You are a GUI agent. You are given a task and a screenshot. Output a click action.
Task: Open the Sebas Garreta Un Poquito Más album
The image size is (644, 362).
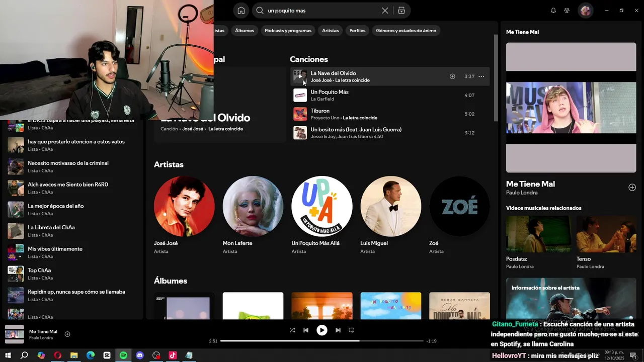click(x=459, y=306)
